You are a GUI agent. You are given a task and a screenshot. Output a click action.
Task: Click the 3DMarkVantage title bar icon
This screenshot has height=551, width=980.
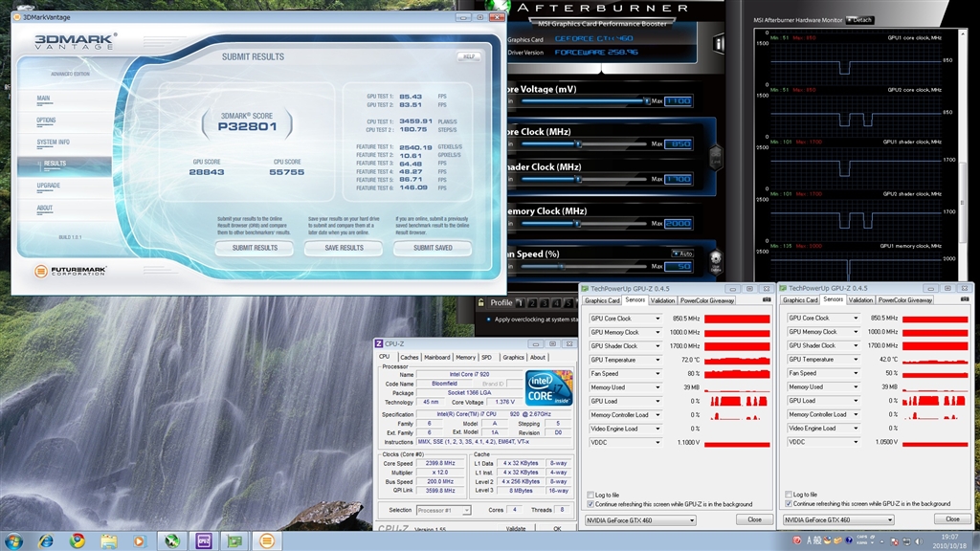pos(17,17)
